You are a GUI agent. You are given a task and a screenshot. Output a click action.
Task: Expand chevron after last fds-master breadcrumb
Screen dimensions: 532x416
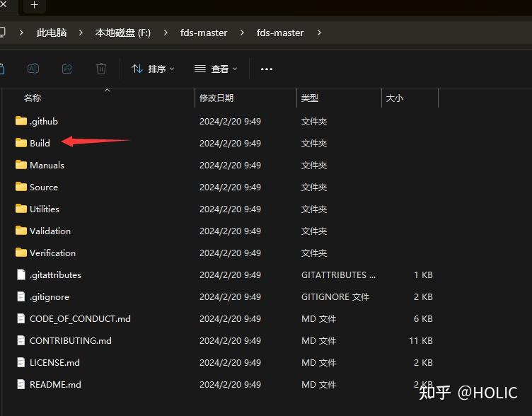pos(319,33)
